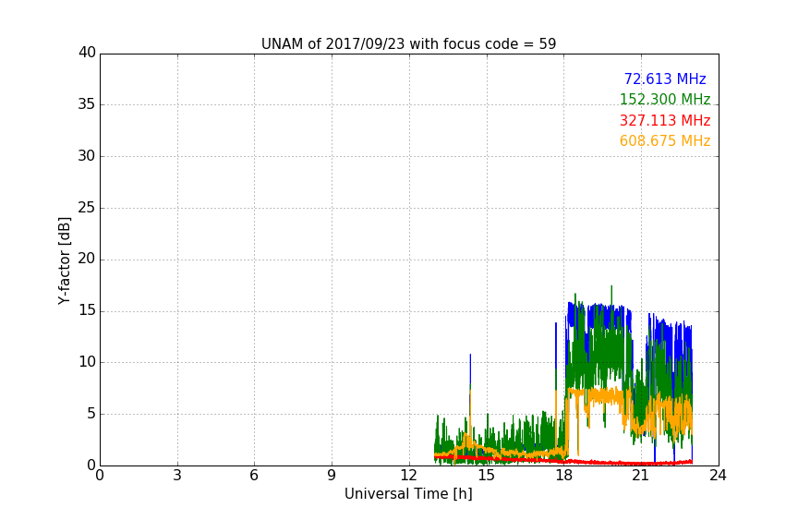Select the orange 608.675 MHz legend label
Viewport: 798px width, 532px height.
(665, 140)
